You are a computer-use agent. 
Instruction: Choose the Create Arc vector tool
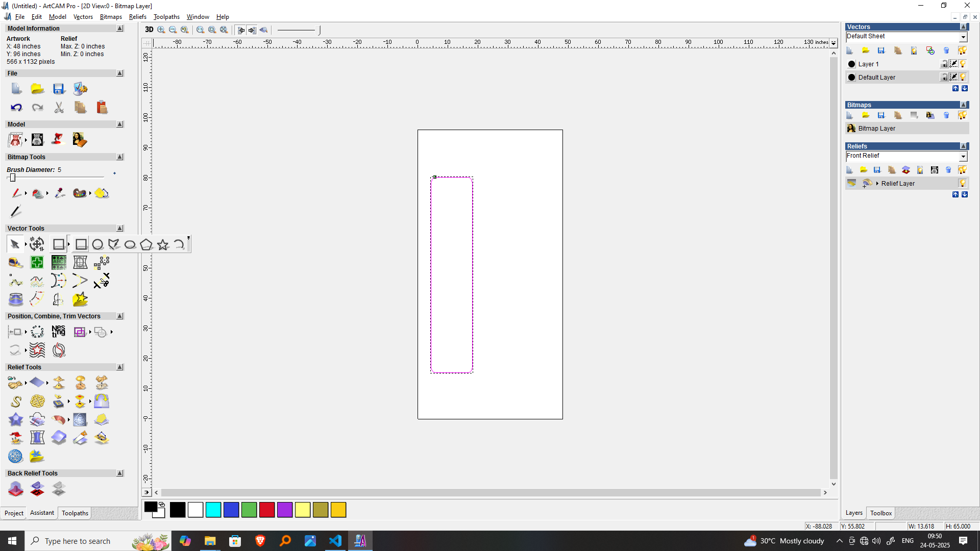(179, 245)
